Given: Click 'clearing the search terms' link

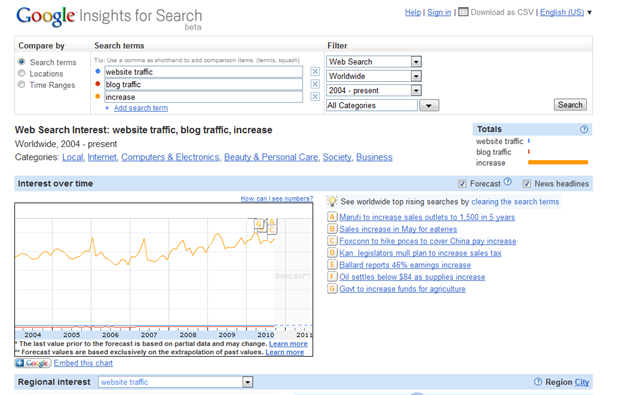Looking at the screenshot, I should [515, 202].
